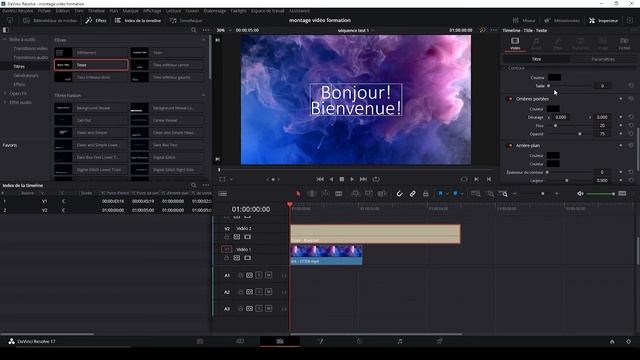The width and height of the screenshot is (640, 360).
Task: Open effects panel three-dot options
Action: coord(206,30)
